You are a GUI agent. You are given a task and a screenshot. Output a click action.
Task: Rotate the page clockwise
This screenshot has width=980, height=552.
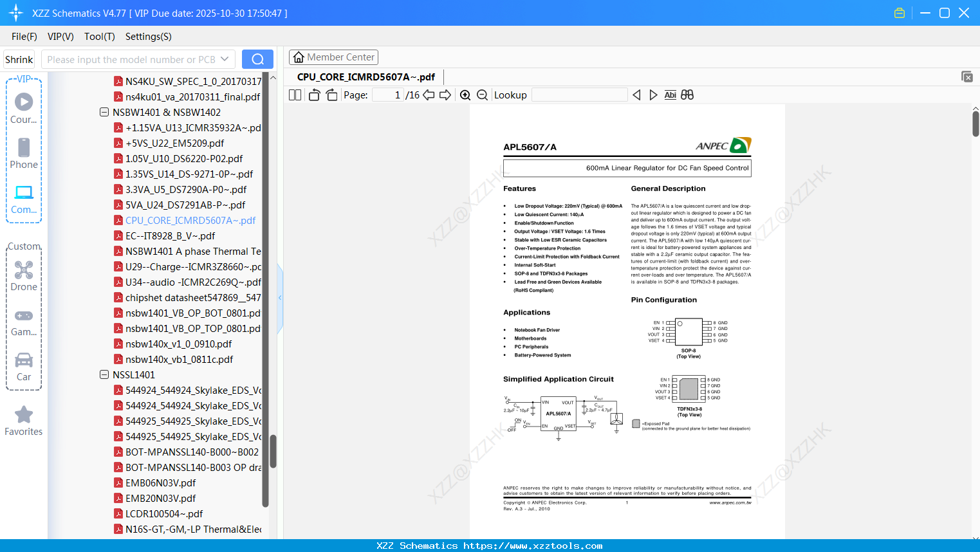pyautogui.click(x=331, y=95)
